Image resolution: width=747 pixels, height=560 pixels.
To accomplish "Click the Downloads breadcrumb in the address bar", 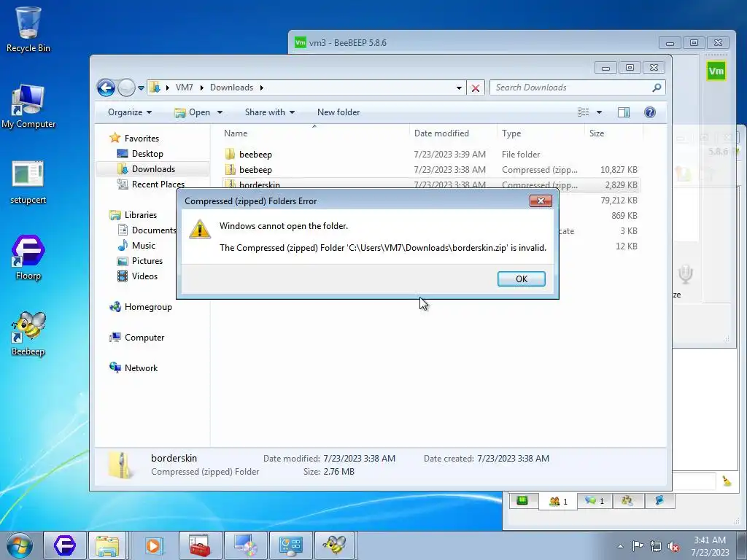I will [x=231, y=87].
